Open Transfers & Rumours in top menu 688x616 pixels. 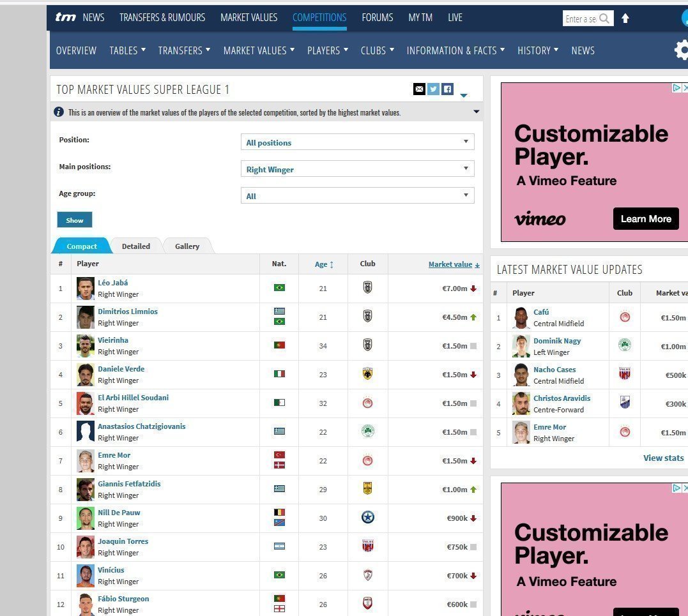[x=162, y=17]
